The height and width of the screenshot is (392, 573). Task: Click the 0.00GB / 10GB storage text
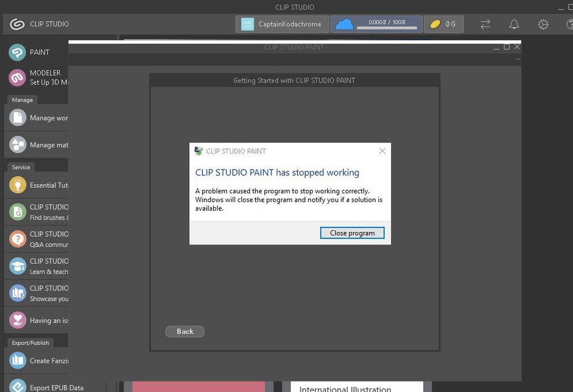coord(387,22)
